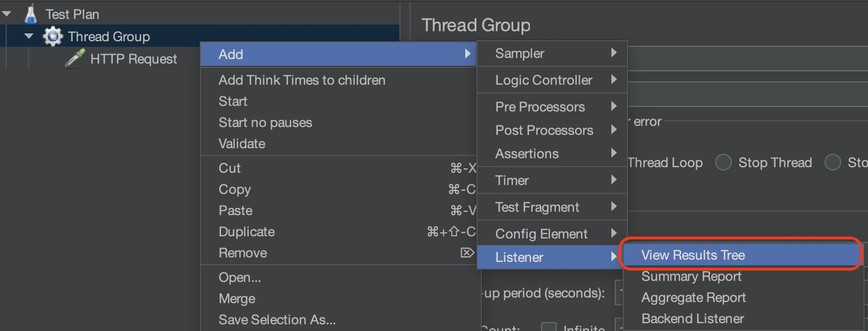Viewport: 868px width, 331px height.
Task: Click Add Think Times to children
Action: coord(302,80)
